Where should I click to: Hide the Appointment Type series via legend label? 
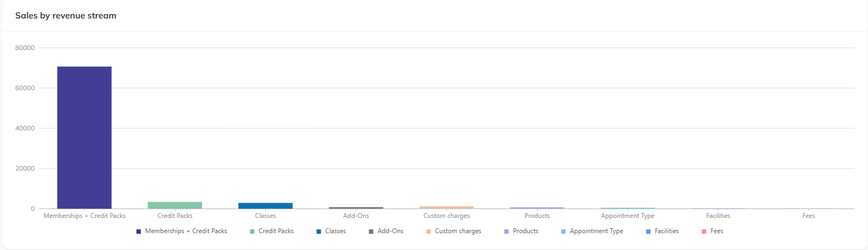coord(596,231)
